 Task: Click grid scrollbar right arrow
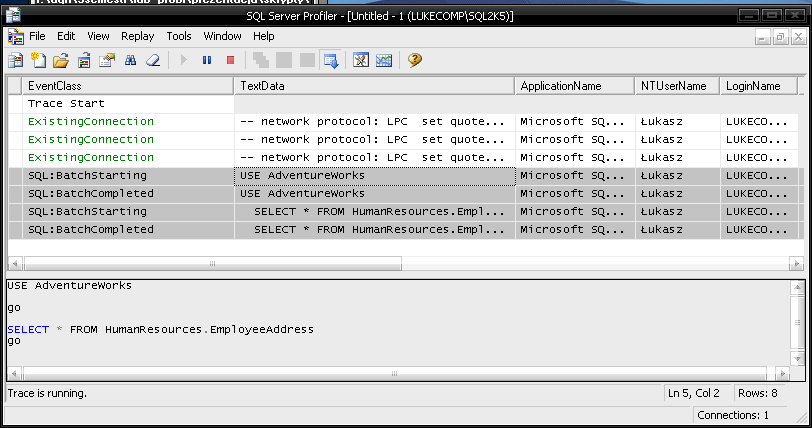pyautogui.click(x=796, y=264)
